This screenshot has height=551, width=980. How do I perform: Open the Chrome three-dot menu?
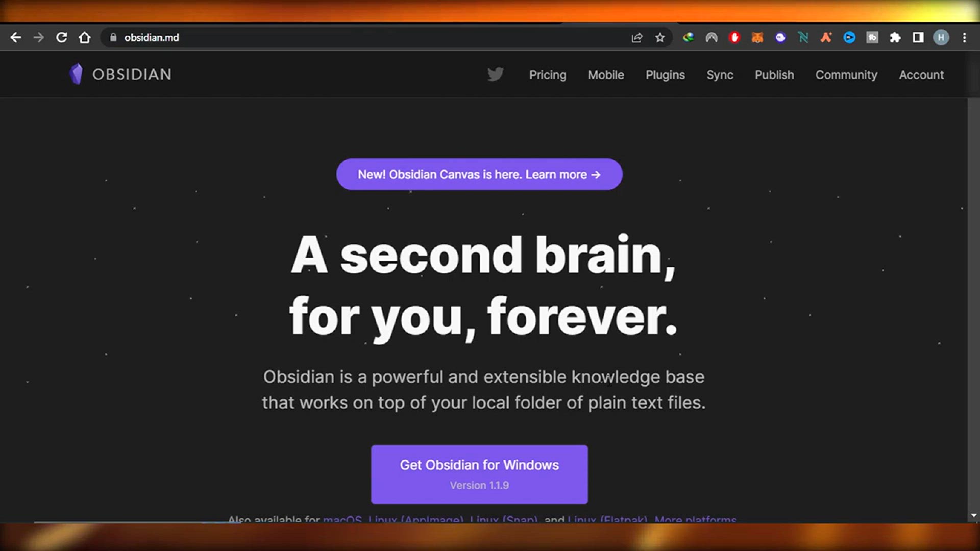pos(965,37)
